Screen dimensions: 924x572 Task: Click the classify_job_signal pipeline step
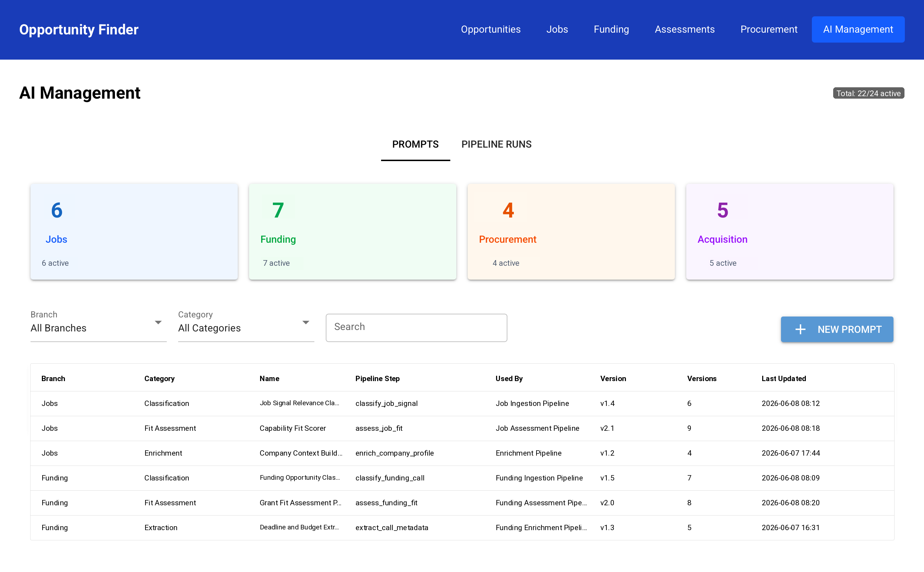(386, 404)
